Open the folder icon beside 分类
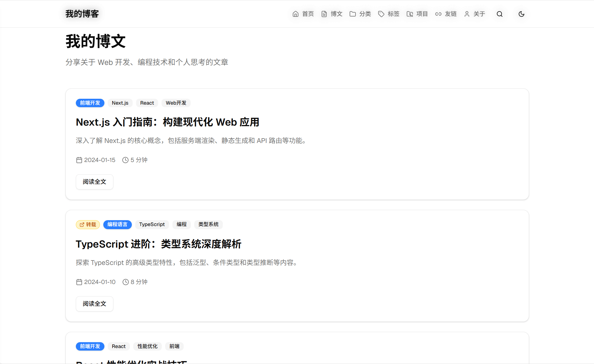This screenshot has height=364, width=594. tap(352, 14)
